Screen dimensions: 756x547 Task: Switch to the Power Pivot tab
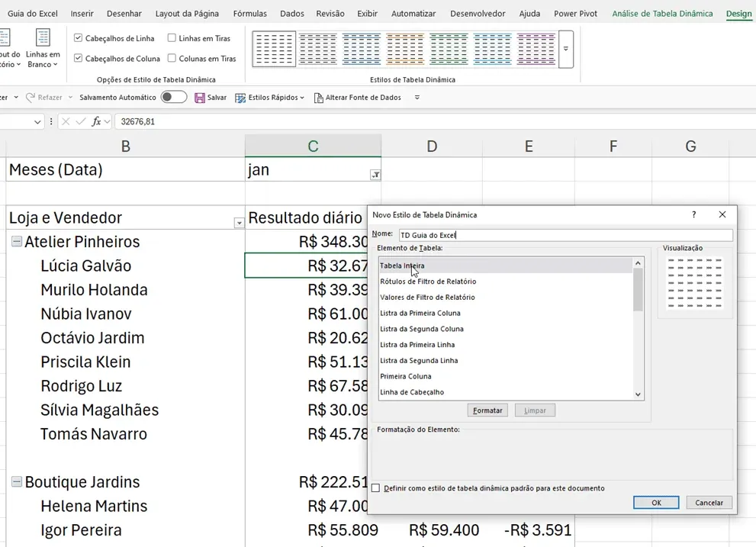576,14
